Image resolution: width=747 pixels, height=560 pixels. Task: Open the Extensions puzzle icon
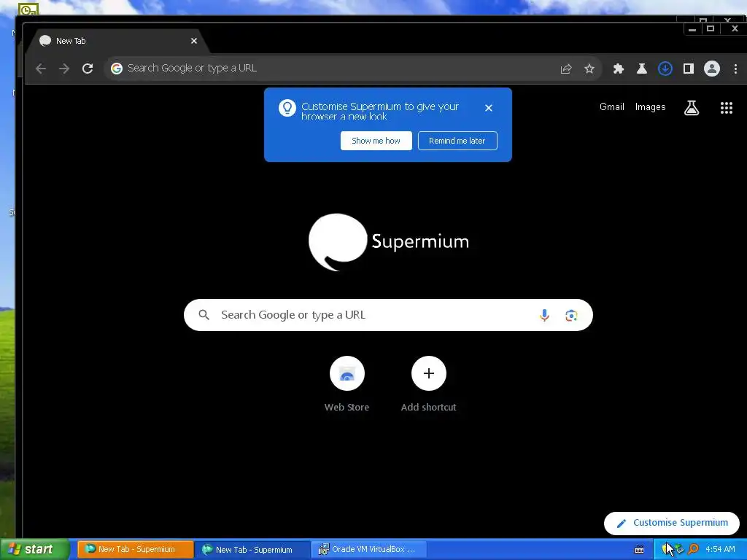click(x=619, y=69)
